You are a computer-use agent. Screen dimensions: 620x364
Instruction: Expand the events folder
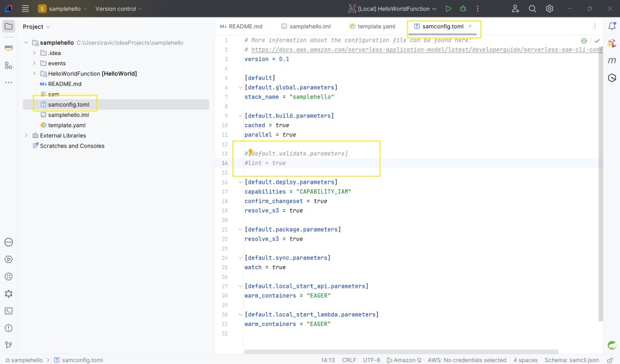35,63
